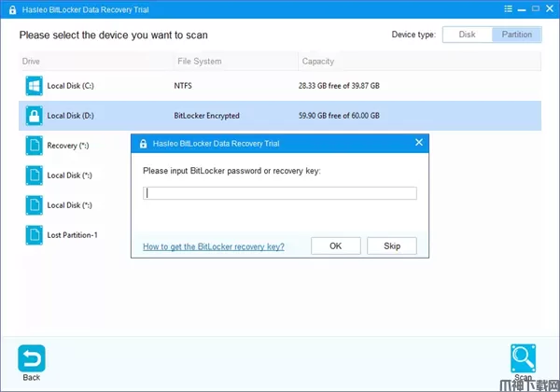Click the padlock icon for Local Disk (D:)
Image resolution: width=560 pixels, height=392 pixels.
click(34, 116)
